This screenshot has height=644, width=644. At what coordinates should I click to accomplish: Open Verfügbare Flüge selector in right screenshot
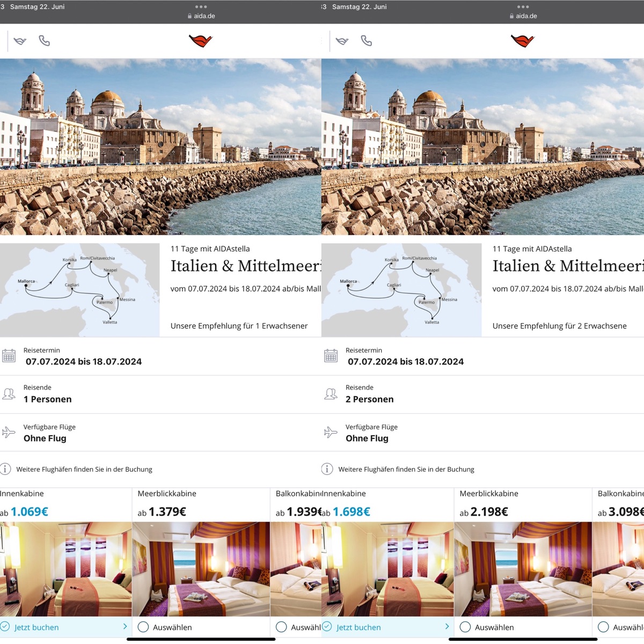[482, 433]
